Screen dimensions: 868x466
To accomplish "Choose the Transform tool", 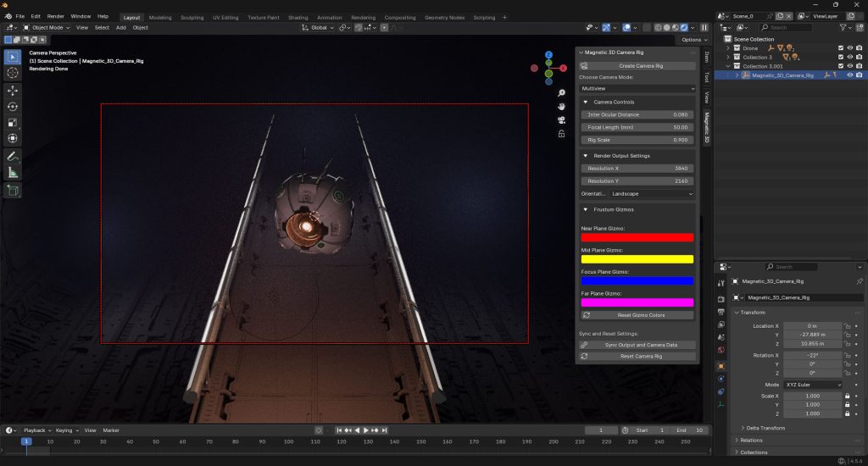I will pos(13,138).
